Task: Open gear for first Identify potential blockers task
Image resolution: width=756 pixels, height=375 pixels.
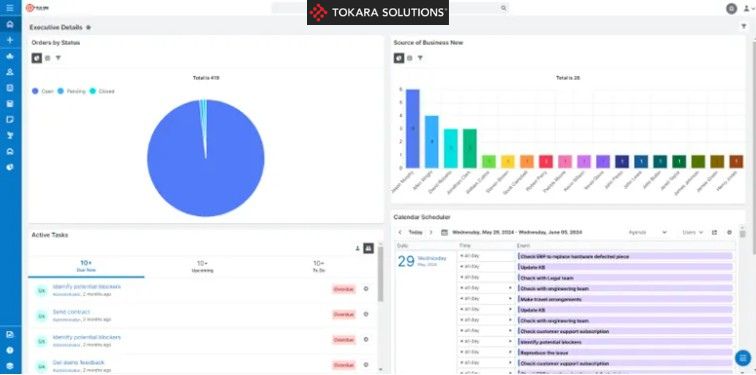Action: click(x=366, y=289)
